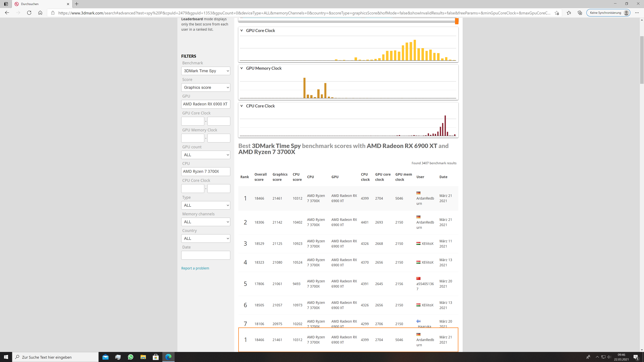Collapse the GPU Core Clock chart
This screenshot has height=362, width=644.
tap(241, 31)
